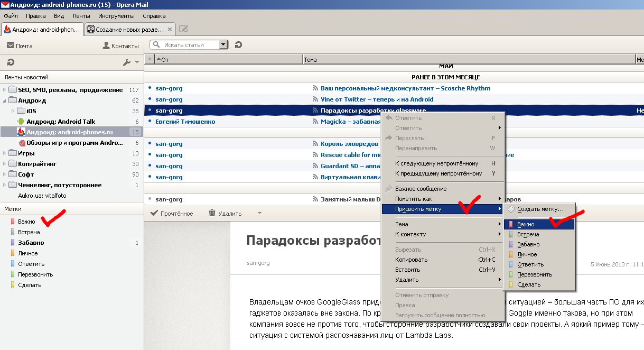The width and height of the screenshot is (644, 350).
Task: Open the search field dropdown arrow
Action: pyautogui.click(x=223, y=45)
